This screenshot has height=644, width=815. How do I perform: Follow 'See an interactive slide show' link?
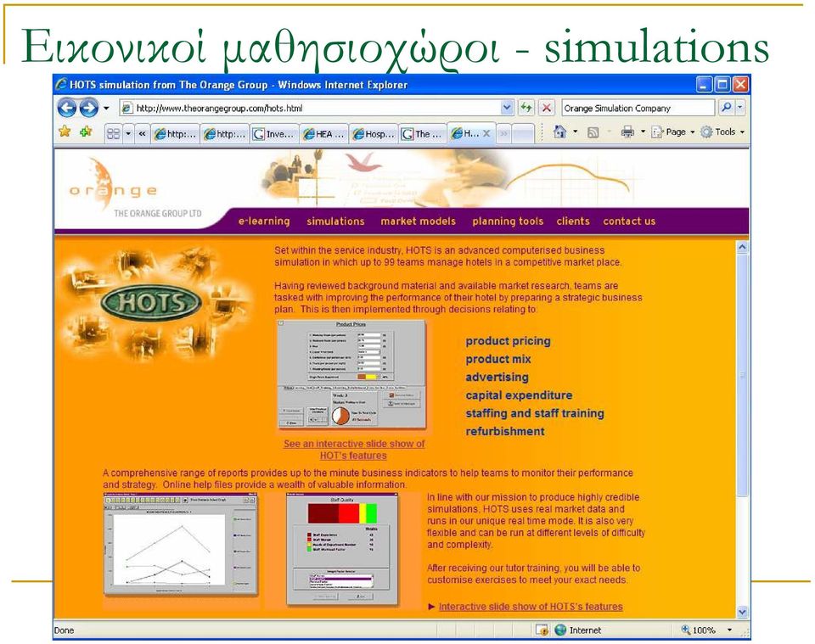[353, 450]
